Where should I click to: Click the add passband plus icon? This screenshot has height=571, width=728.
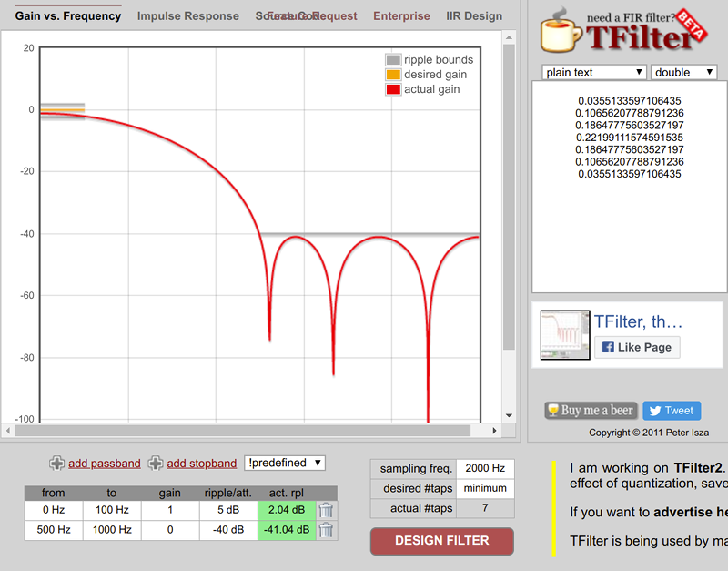58,463
